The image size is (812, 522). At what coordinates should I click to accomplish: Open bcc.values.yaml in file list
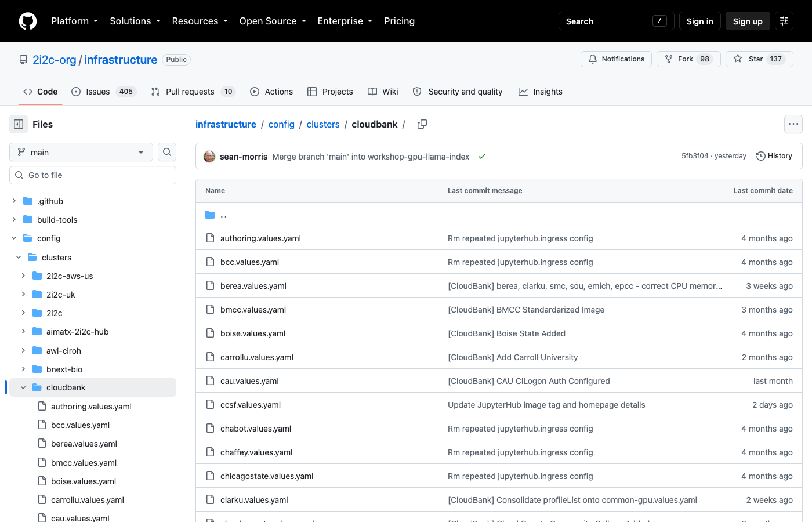(x=249, y=262)
